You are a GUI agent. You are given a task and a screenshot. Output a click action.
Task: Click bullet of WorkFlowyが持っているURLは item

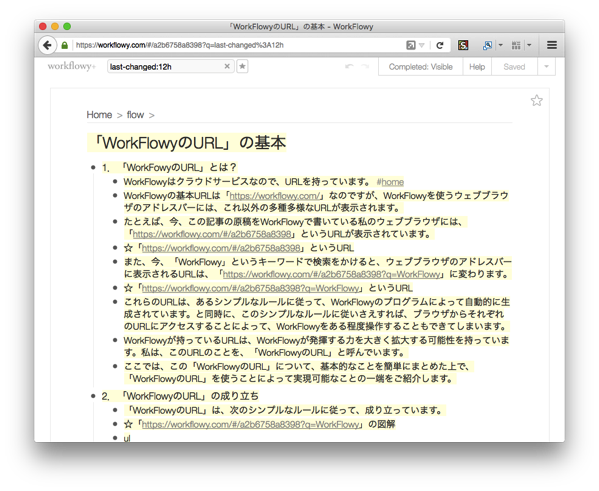pos(115,340)
